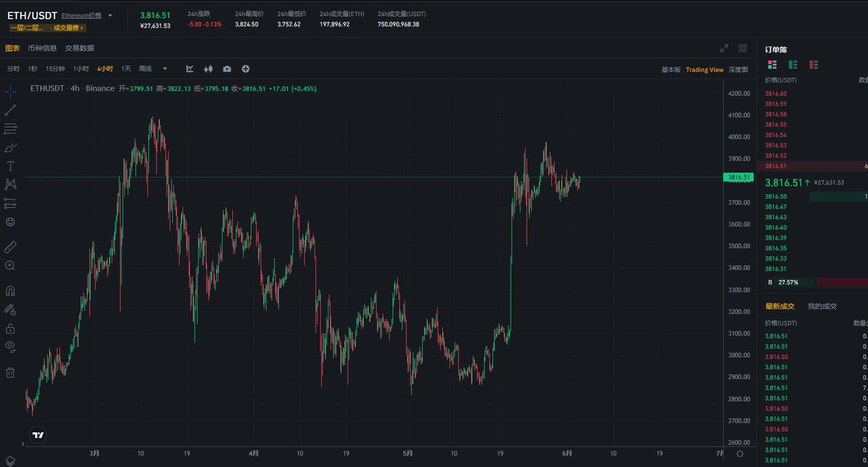Click the trash icon to remove drawings
868x467 pixels.
[x=10, y=372]
